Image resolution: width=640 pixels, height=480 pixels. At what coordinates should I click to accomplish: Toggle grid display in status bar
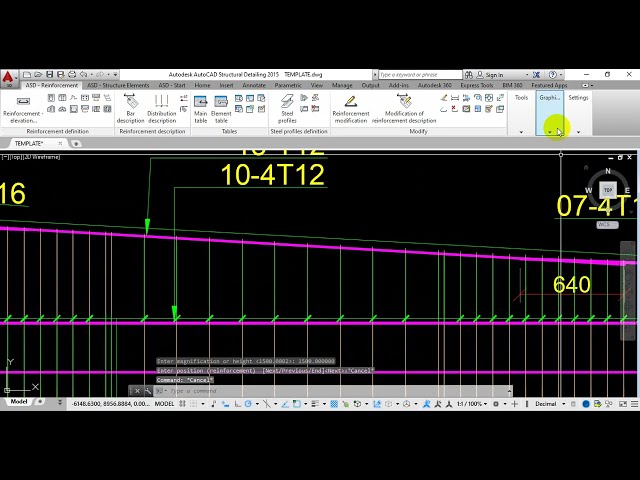pyautogui.click(x=182, y=404)
